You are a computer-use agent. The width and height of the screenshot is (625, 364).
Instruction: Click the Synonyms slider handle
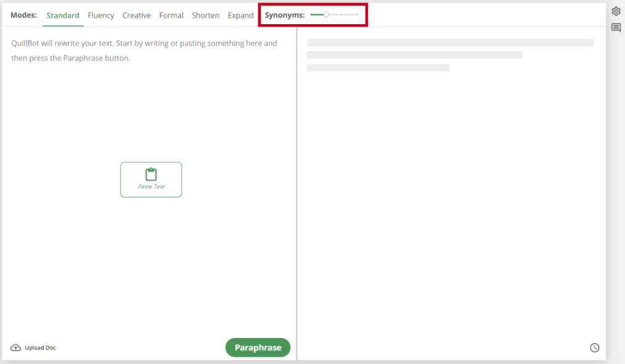click(x=326, y=14)
